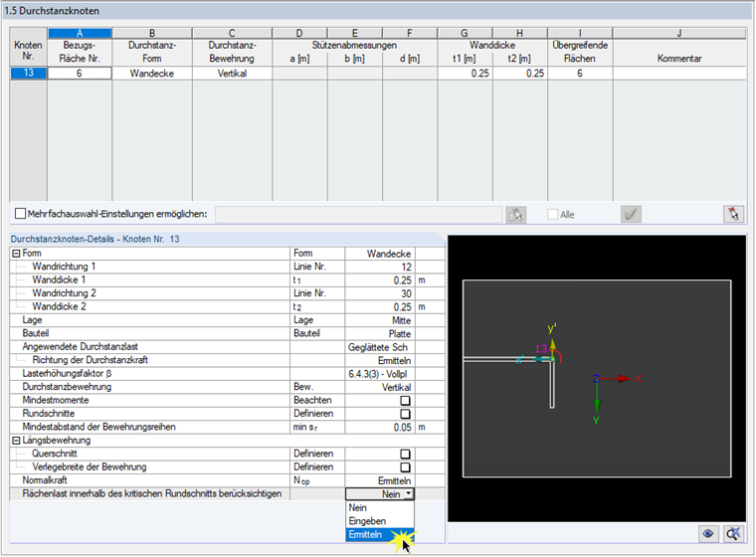
Task: Tick the Alle checkbox
Action: (552, 214)
